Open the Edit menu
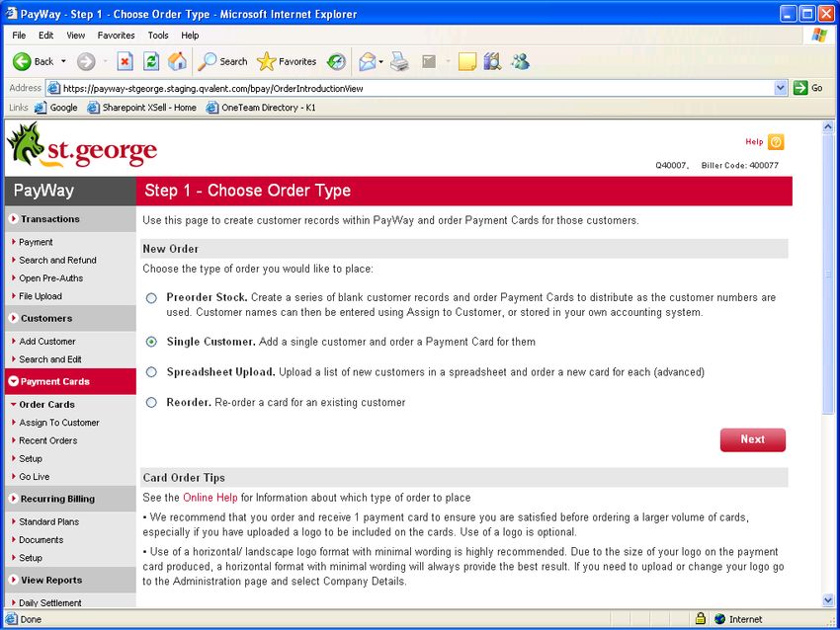840x630 pixels. coord(46,36)
